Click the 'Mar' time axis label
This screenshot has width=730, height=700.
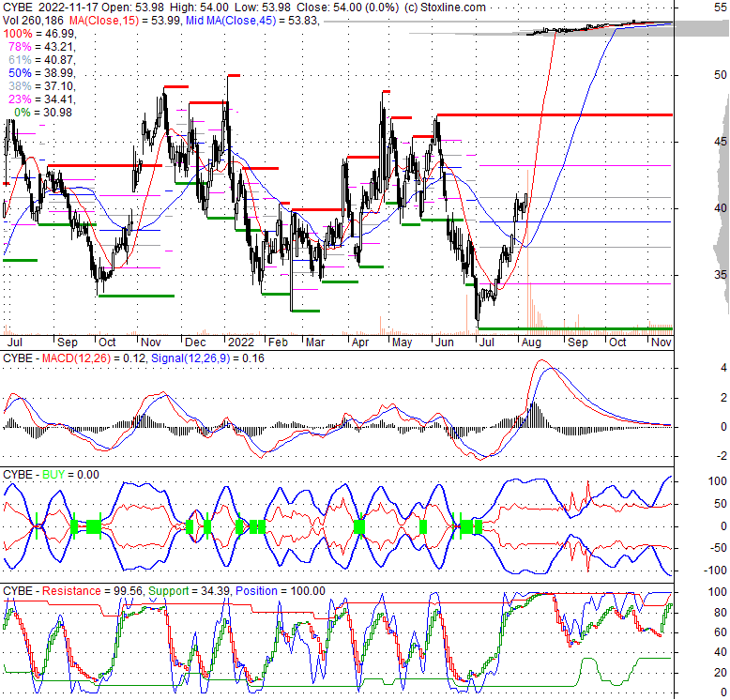315,342
